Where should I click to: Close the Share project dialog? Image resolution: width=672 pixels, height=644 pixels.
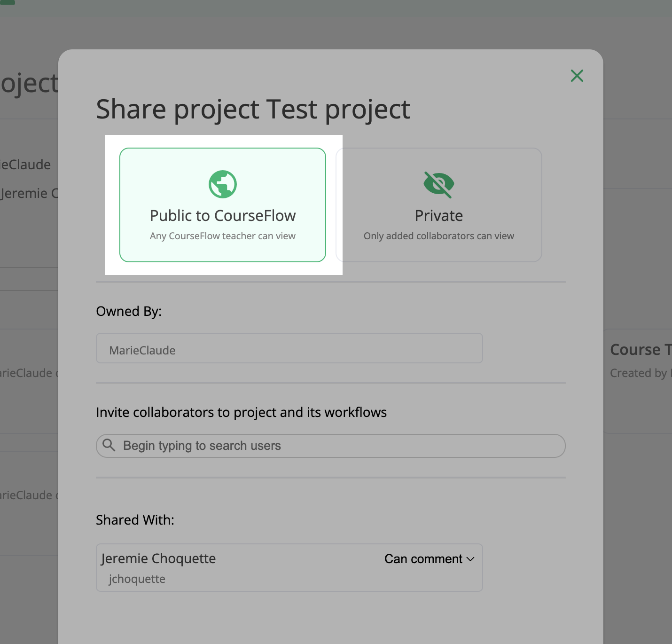click(577, 76)
